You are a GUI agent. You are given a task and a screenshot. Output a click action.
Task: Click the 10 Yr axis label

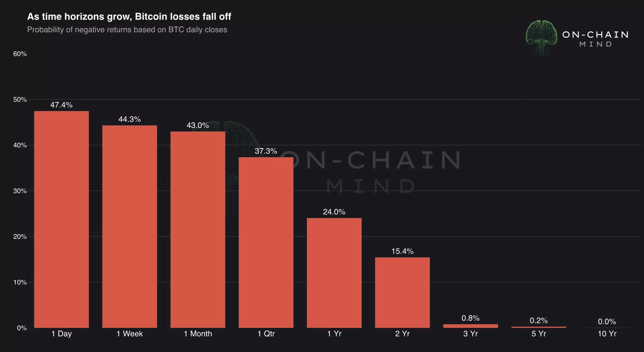(607, 334)
